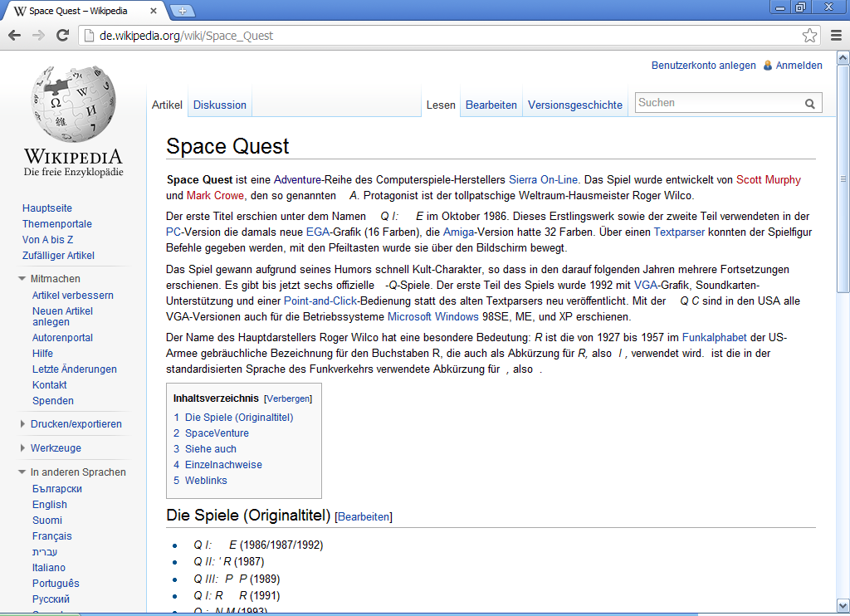Click inside the Suchen search field
850x616 pixels.
[718, 103]
